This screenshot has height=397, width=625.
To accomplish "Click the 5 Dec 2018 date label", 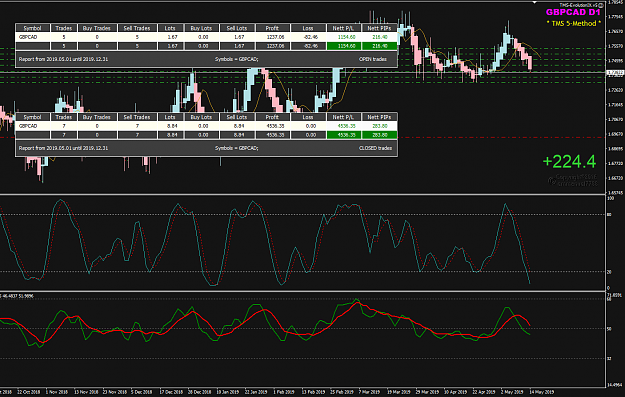I will pos(142,392).
